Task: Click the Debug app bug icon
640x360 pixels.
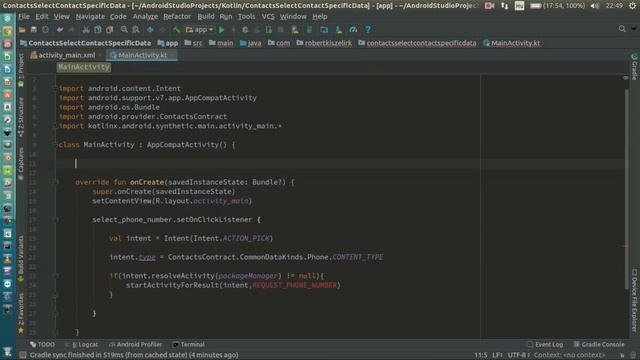Action: [x=245, y=30]
